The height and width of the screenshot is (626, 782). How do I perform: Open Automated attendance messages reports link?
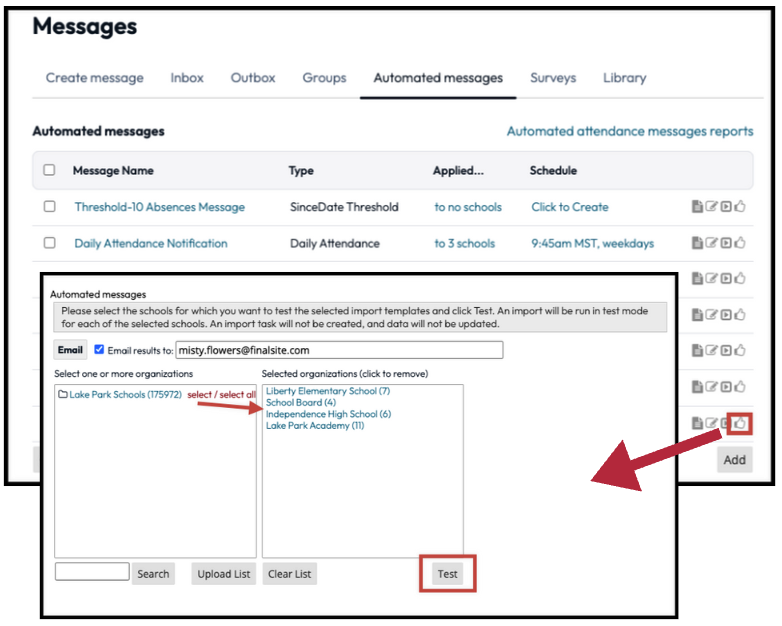tap(630, 131)
